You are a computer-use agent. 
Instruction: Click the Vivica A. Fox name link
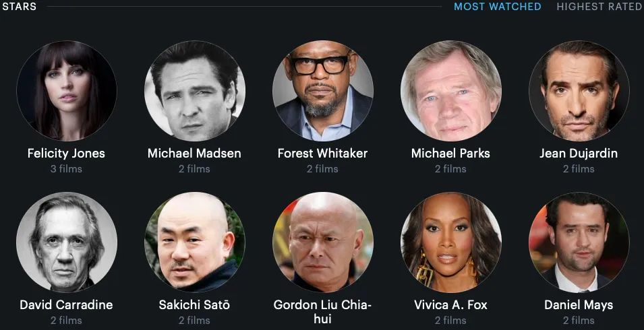coord(451,305)
